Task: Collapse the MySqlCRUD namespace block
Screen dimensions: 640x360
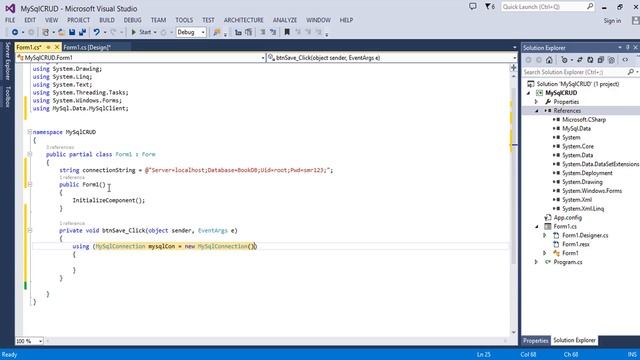Action: pos(30,132)
